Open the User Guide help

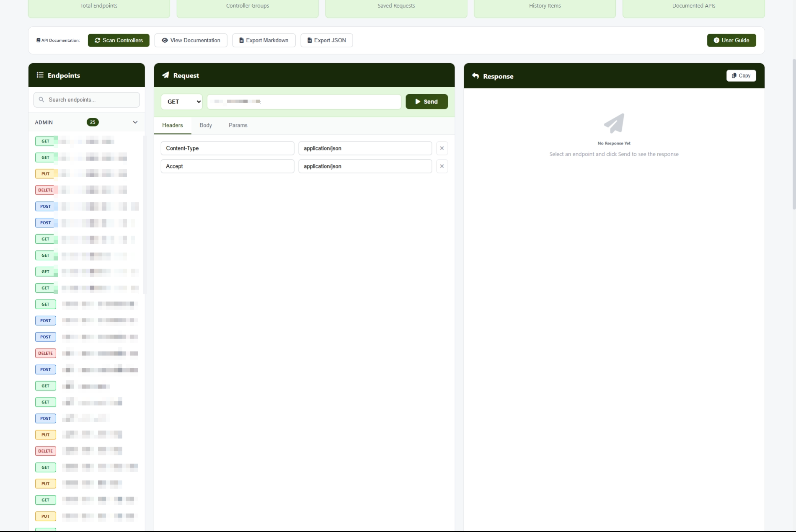(x=731, y=40)
